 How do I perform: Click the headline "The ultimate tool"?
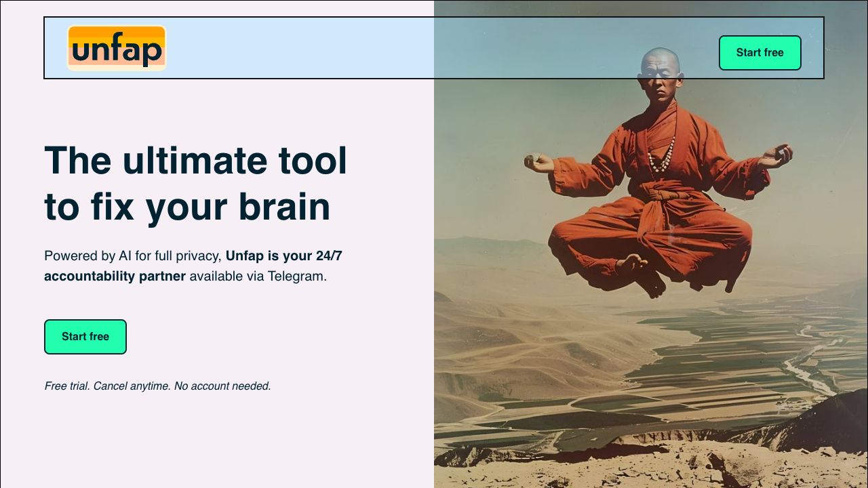tap(195, 161)
